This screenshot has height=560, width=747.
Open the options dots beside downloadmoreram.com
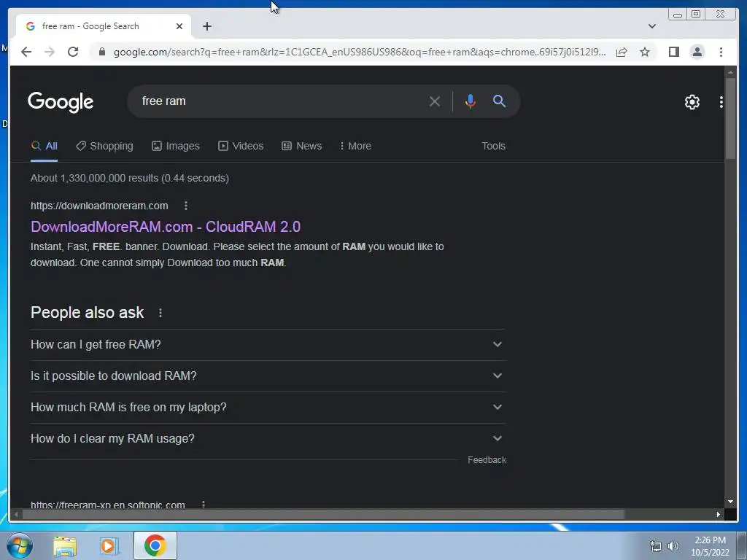pyautogui.click(x=186, y=206)
